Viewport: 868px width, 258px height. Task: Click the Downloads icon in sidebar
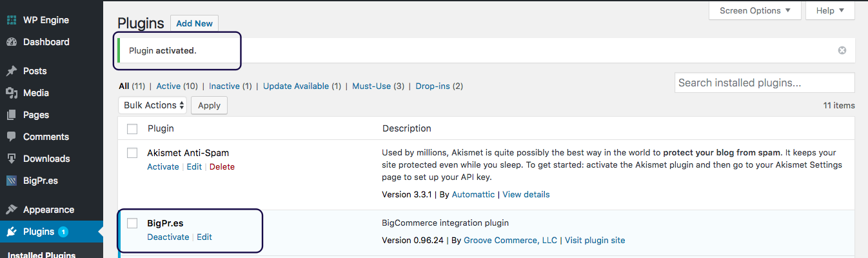point(12,159)
